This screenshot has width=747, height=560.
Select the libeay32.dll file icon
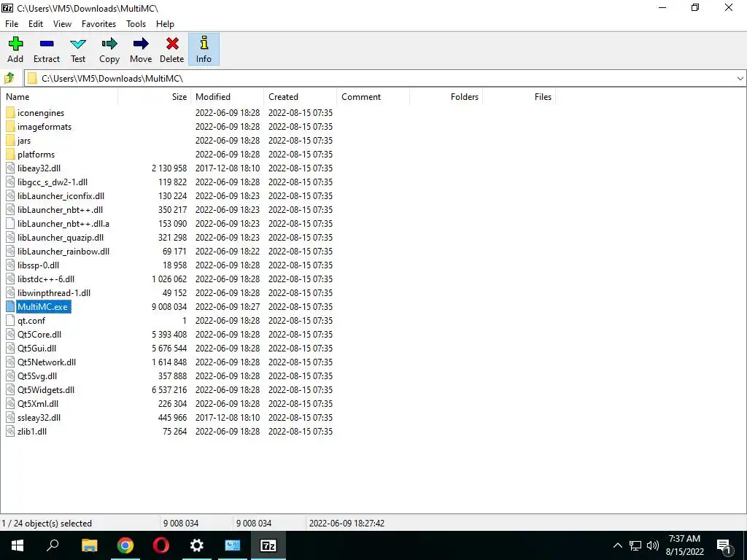click(x=10, y=168)
